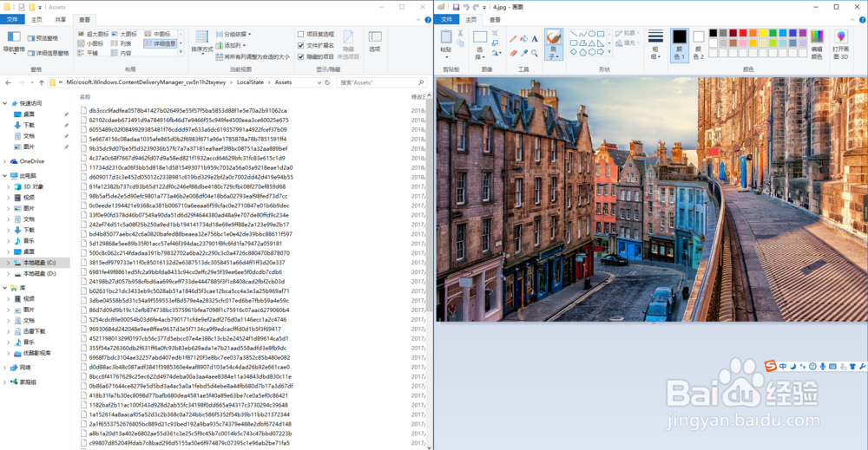Viewport: 868px width, 450px height.
Task: Select the Magnifier tool in Paint
Action: (534, 53)
